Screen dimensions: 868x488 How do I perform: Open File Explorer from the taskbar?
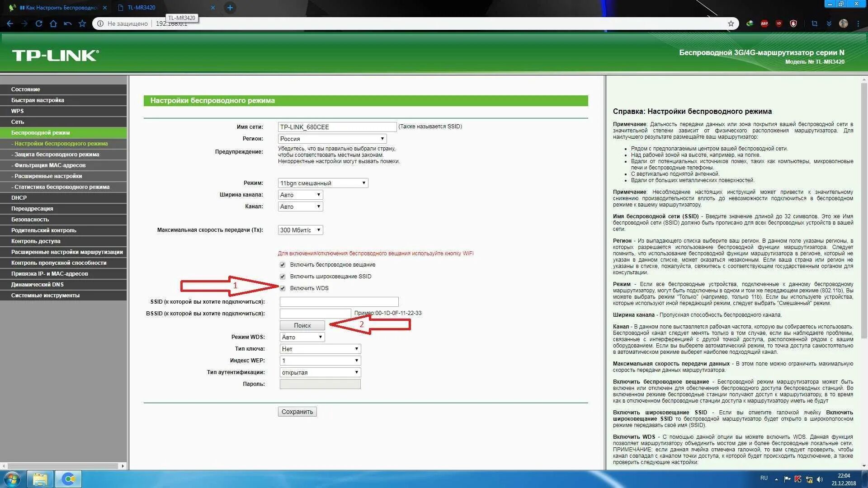pos(40,479)
